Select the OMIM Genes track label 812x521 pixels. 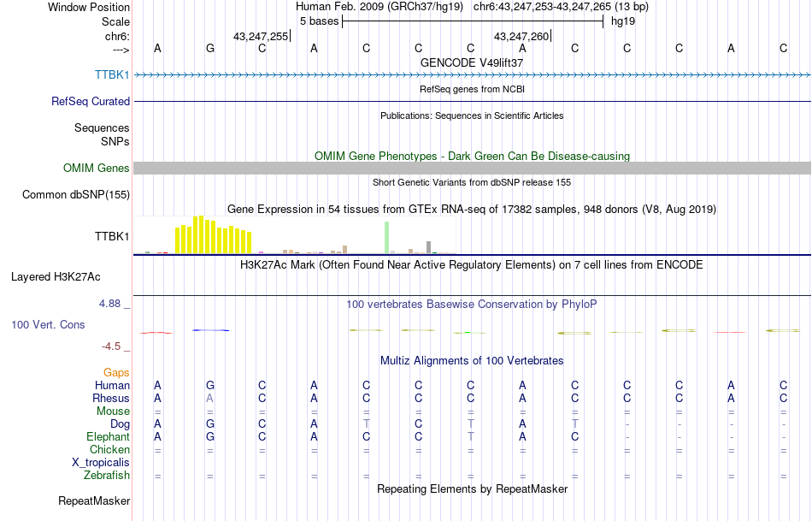(x=96, y=168)
